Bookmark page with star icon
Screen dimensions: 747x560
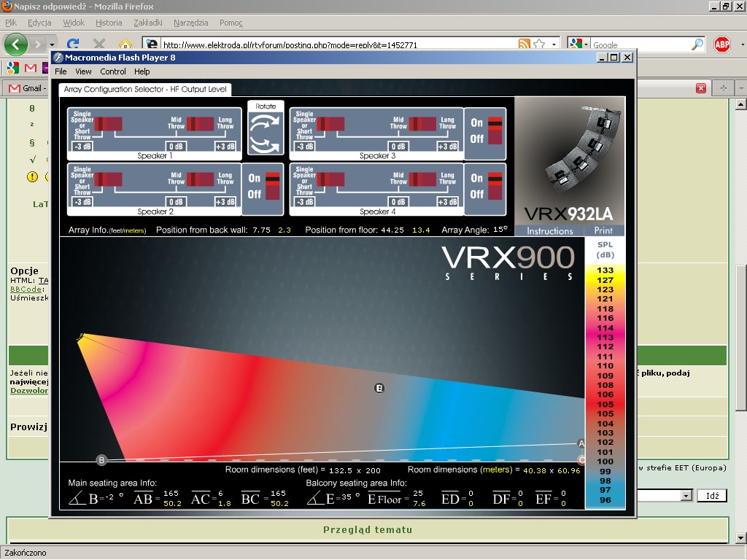[x=539, y=44]
